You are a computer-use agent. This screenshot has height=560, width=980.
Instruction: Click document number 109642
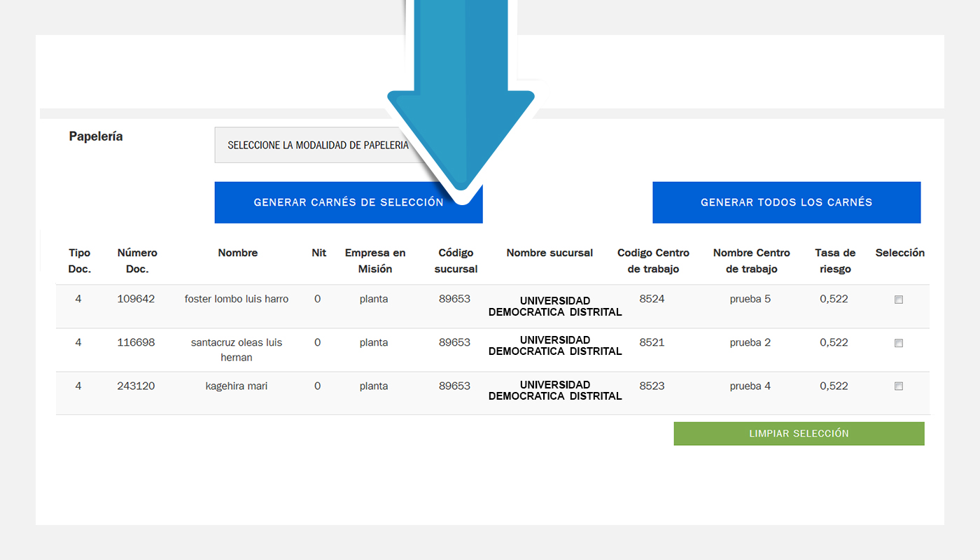[x=136, y=299]
